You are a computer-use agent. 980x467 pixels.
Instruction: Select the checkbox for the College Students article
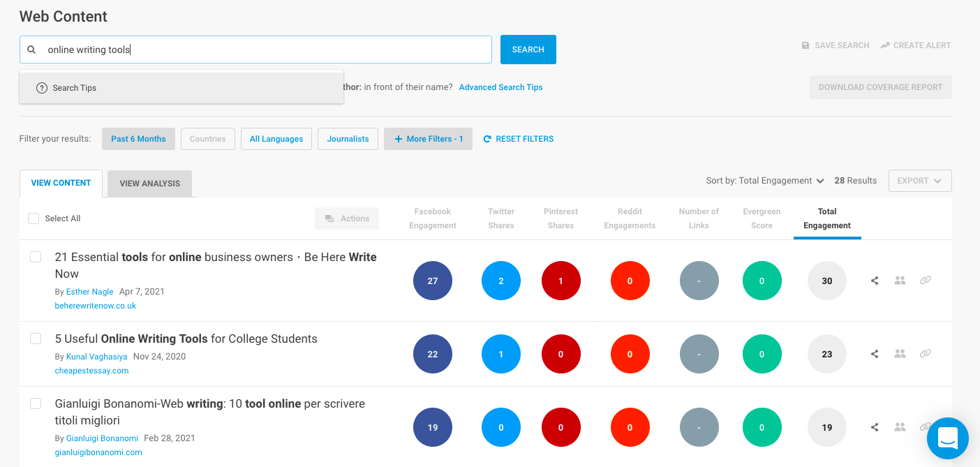pyautogui.click(x=36, y=339)
